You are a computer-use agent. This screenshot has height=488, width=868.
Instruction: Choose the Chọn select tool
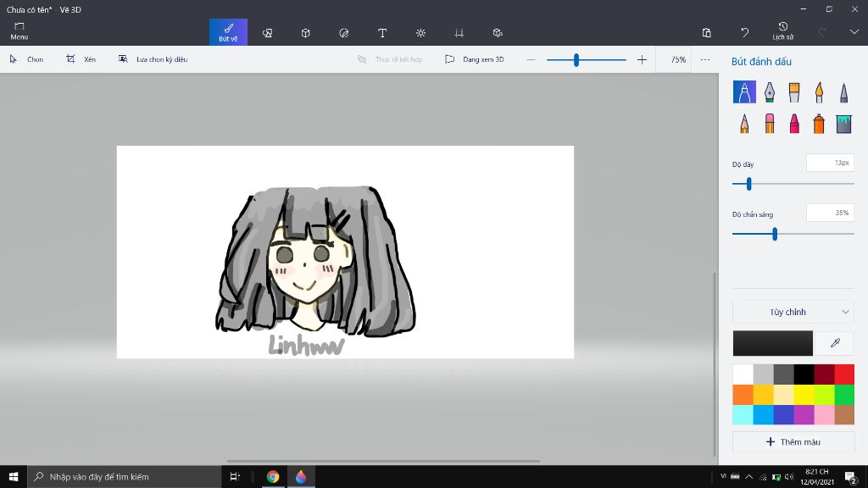click(x=26, y=59)
